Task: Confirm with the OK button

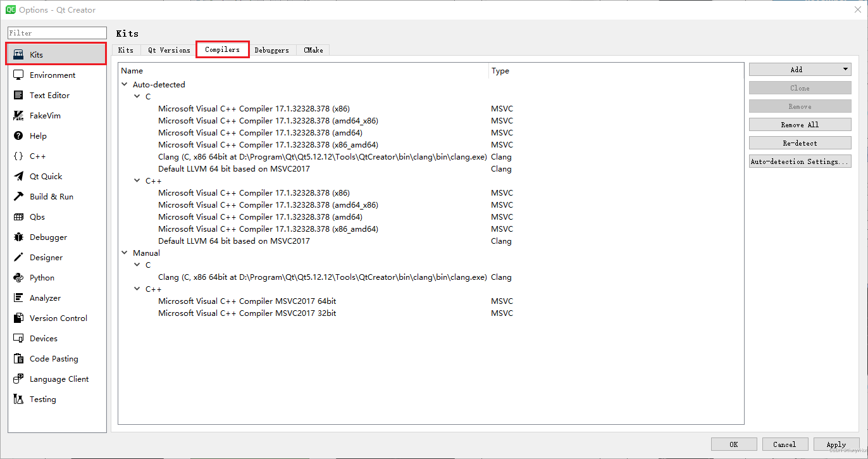Action: pos(734,444)
